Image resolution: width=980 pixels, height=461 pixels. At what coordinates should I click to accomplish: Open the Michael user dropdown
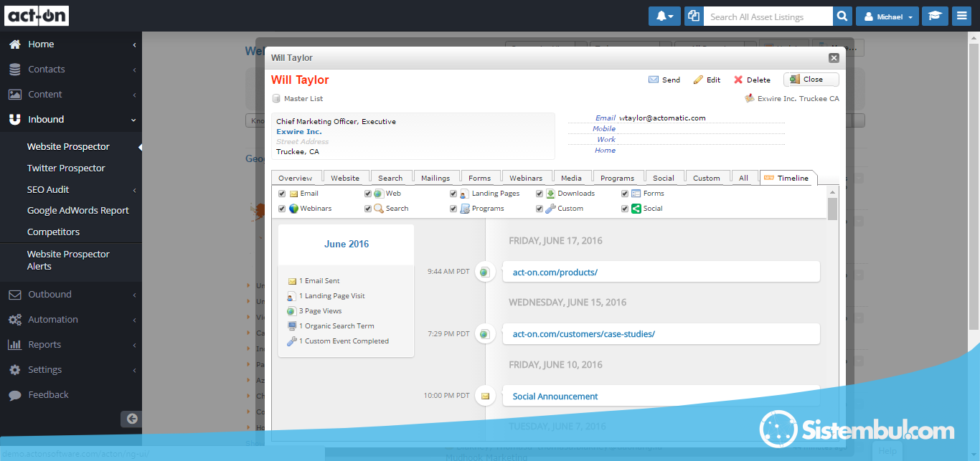pos(887,16)
